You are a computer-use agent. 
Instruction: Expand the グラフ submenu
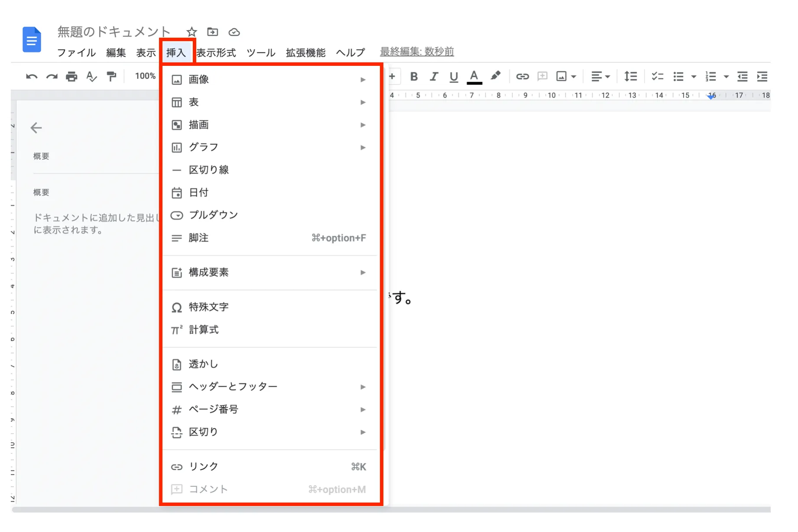(x=269, y=147)
